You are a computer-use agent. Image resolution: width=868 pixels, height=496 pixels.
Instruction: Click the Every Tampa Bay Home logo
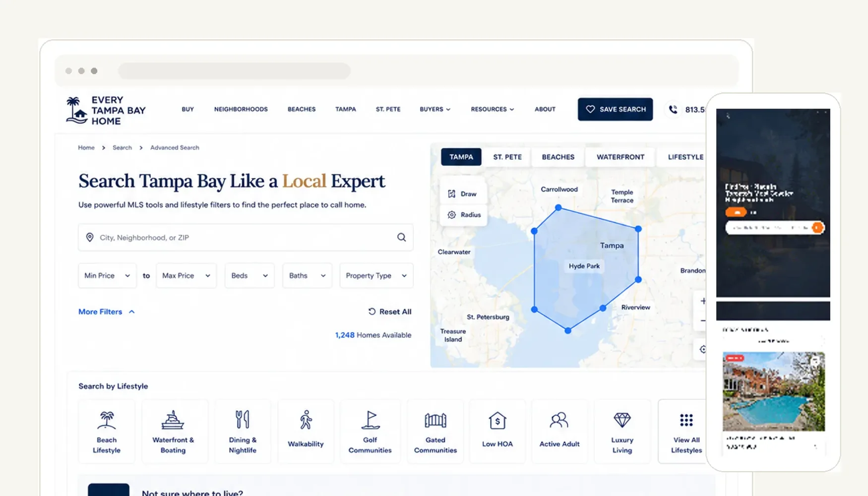click(106, 110)
